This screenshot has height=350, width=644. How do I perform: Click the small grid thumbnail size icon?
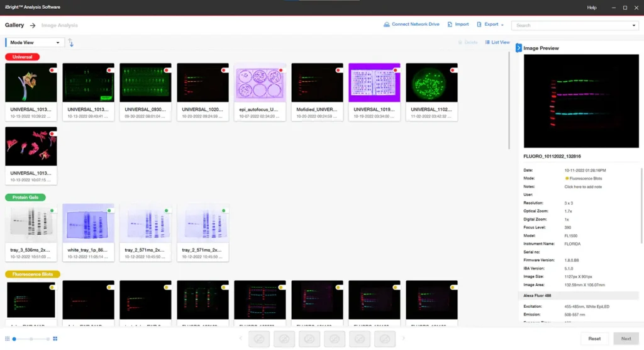tap(8, 339)
